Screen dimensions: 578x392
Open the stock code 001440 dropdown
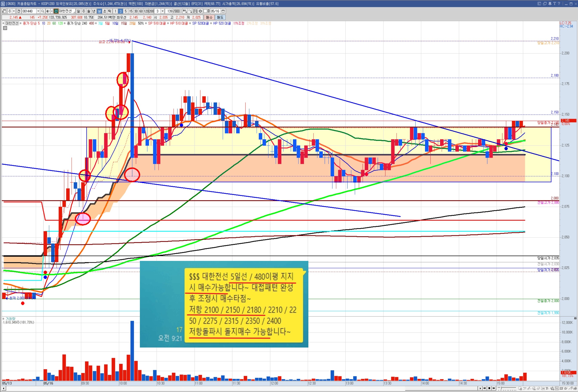click(38, 11)
